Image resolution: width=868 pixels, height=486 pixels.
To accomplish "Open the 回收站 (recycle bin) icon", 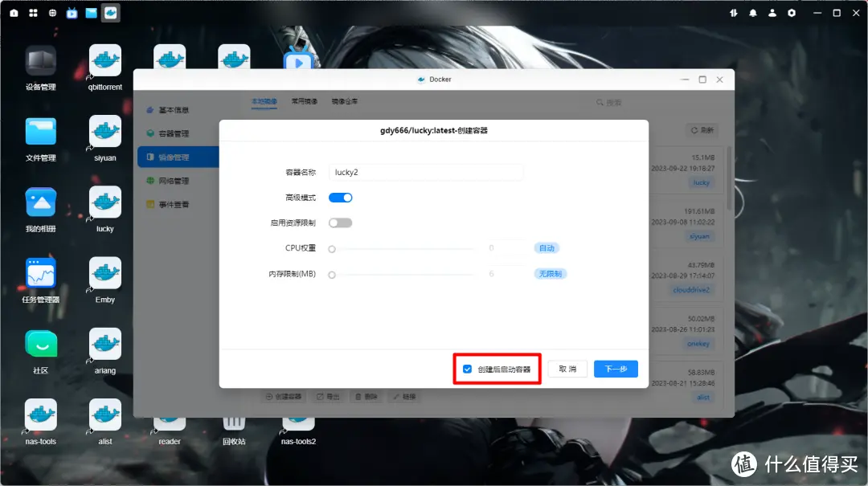I will pyautogui.click(x=233, y=422).
